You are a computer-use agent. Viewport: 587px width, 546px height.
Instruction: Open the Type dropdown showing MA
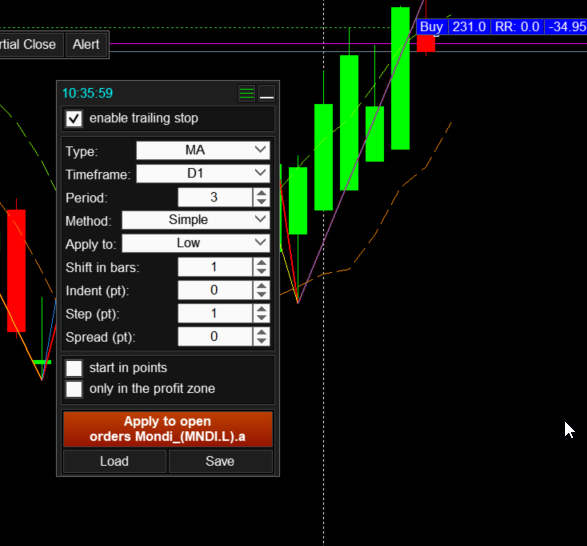[203, 150]
